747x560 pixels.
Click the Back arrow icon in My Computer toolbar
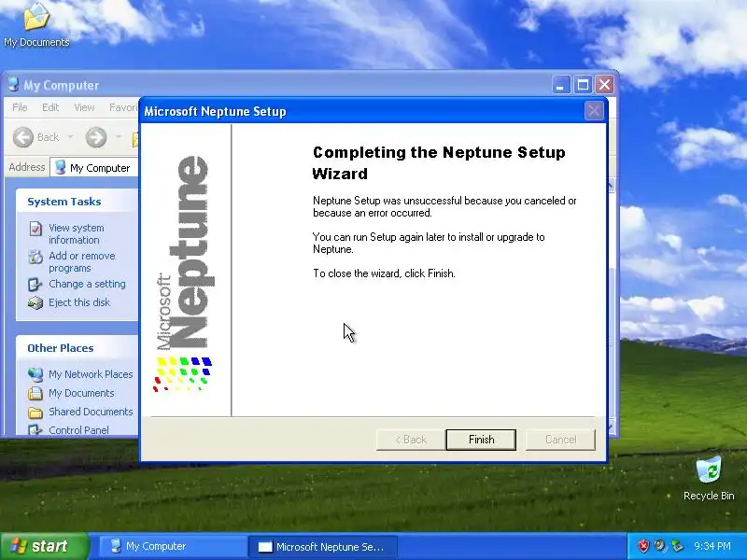(22, 137)
